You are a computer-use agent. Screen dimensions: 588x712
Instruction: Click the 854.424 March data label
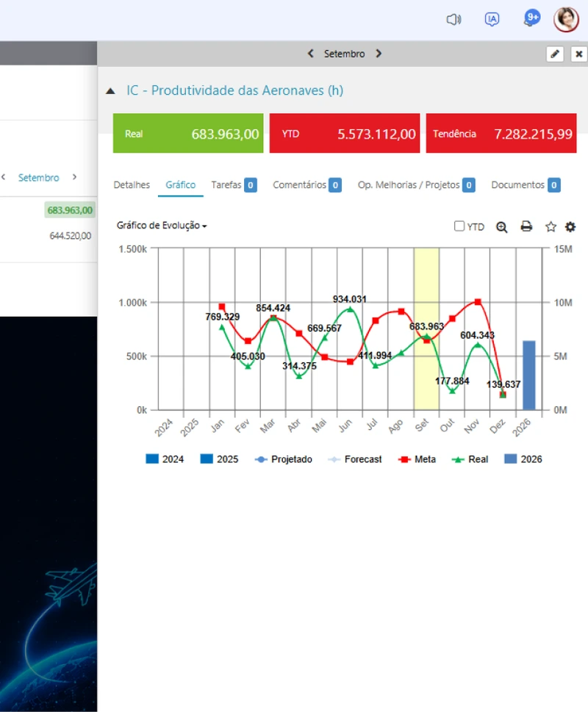point(273,308)
